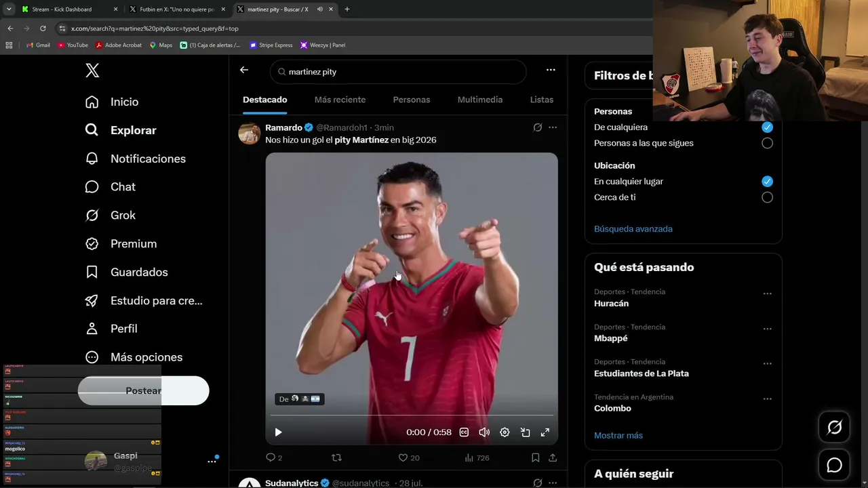Image resolution: width=868 pixels, height=488 pixels.
Task: Open Perfil person icon
Action: (92, 329)
